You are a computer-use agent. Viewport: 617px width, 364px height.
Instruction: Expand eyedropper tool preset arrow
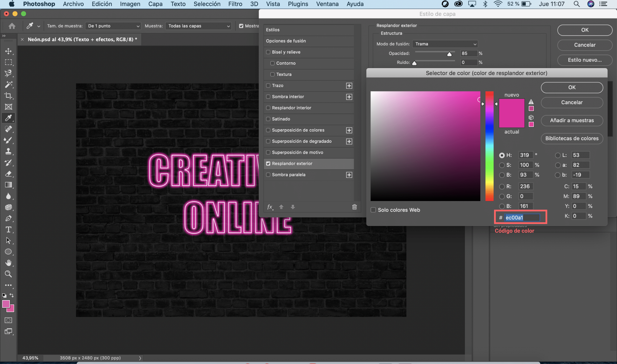tap(39, 26)
